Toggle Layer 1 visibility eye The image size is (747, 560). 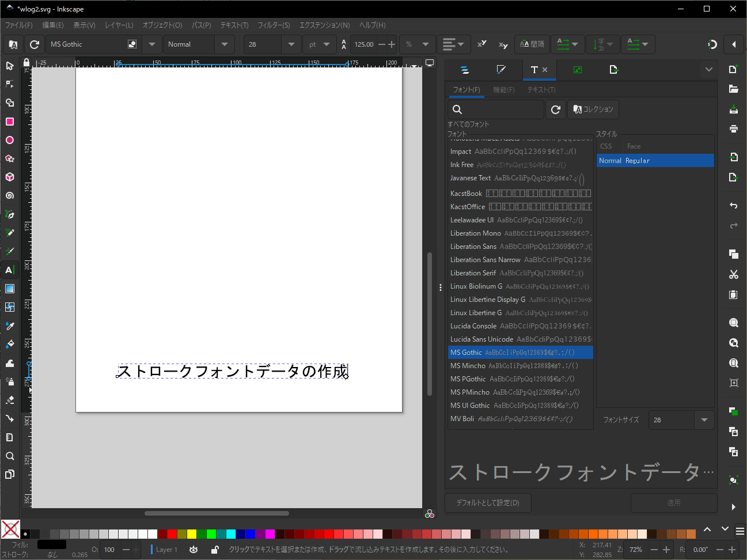(x=194, y=550)
